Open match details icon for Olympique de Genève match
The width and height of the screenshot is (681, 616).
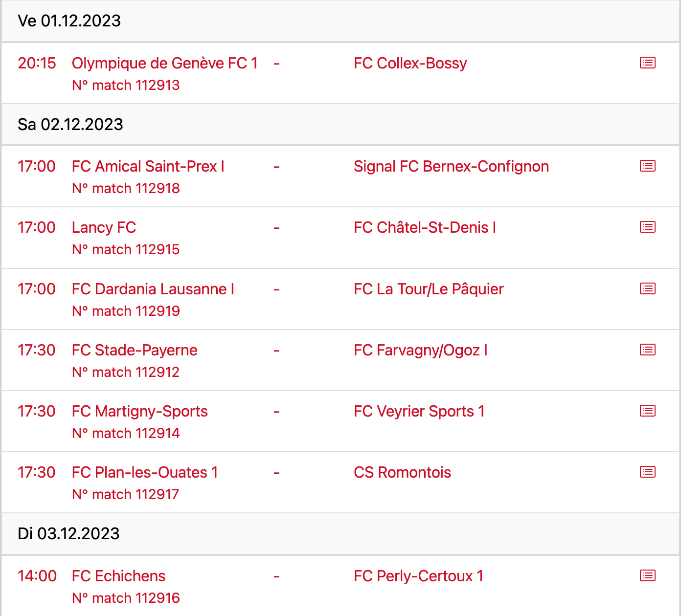click(x=647, y=63)
